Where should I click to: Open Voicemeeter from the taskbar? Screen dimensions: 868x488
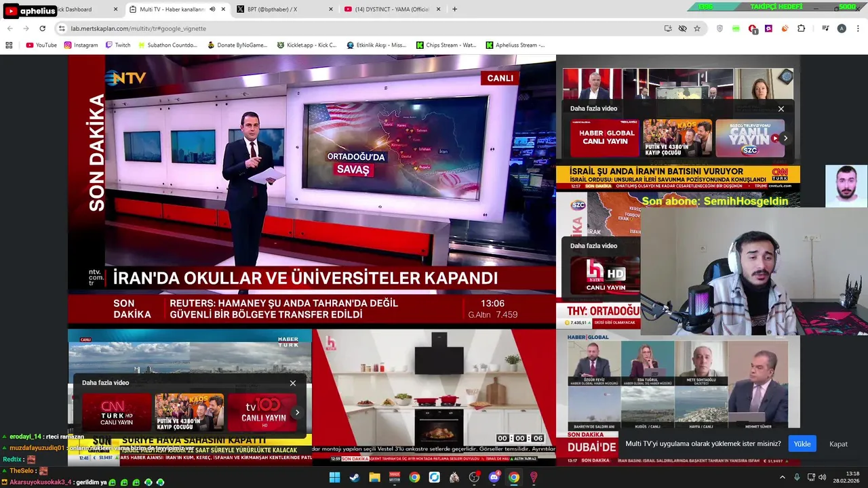point(394,477)
